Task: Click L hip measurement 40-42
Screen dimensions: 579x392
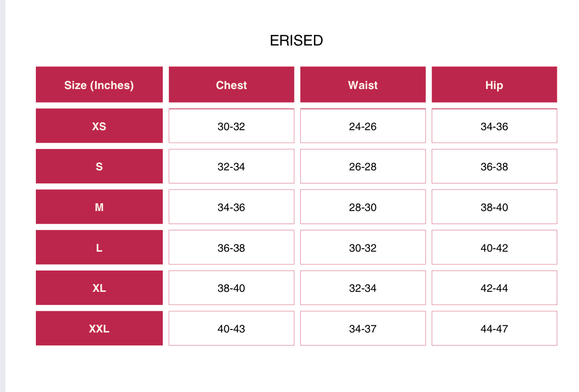Action: click(x=494, y=247)
